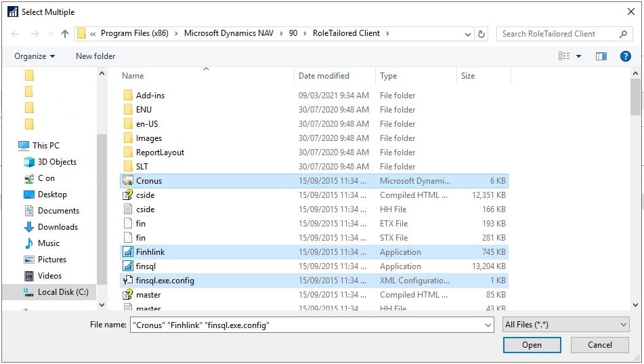Click the master Compiled HTML icon
Viewport: 644px width, 364px height.
click(x=128, y=294)
